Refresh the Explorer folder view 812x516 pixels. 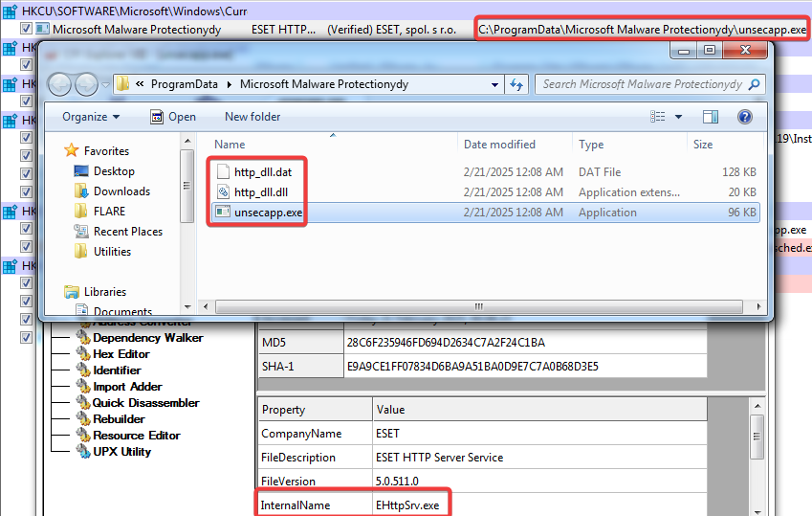(516, 84)
